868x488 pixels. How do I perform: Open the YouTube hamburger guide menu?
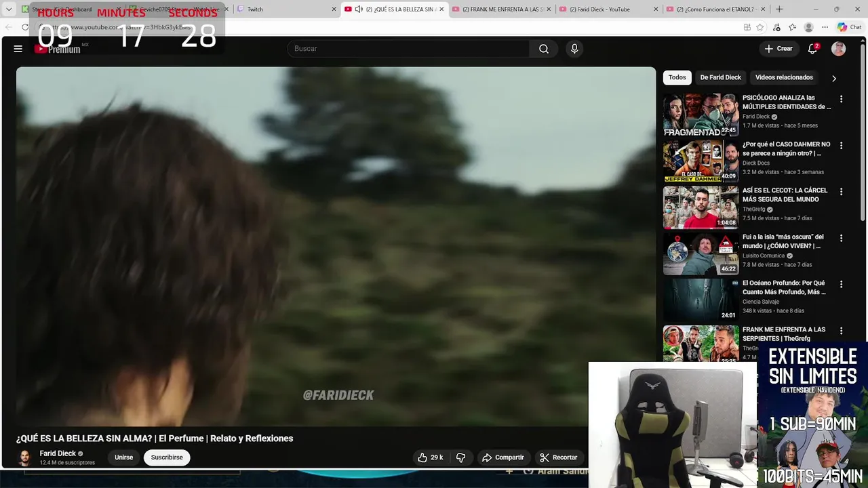18,49
